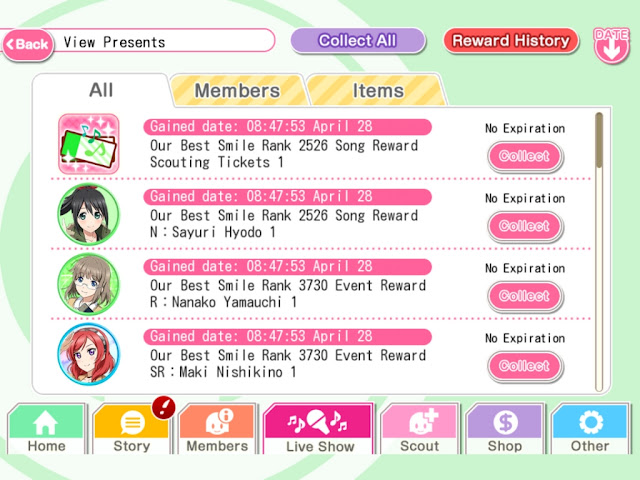Switch to the Items tab
Screen dimensions: 640x480
pos(377,91)
